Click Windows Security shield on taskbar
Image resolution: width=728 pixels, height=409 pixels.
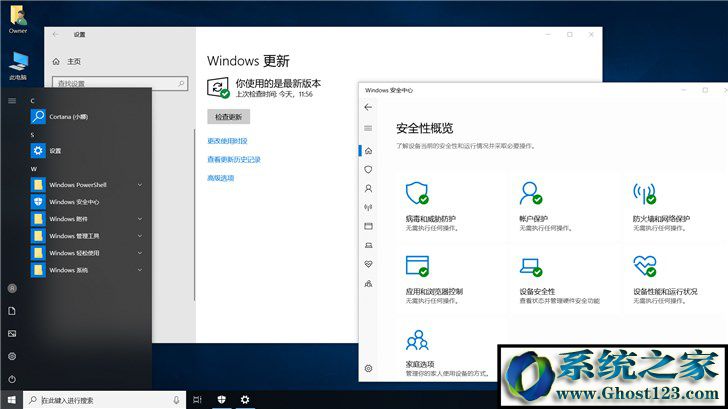221,400
